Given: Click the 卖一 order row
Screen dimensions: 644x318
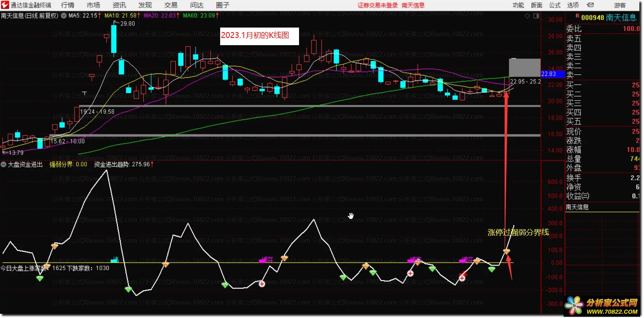Looking at the screenshot, I should pyautogui.click(x=602, y=75).
